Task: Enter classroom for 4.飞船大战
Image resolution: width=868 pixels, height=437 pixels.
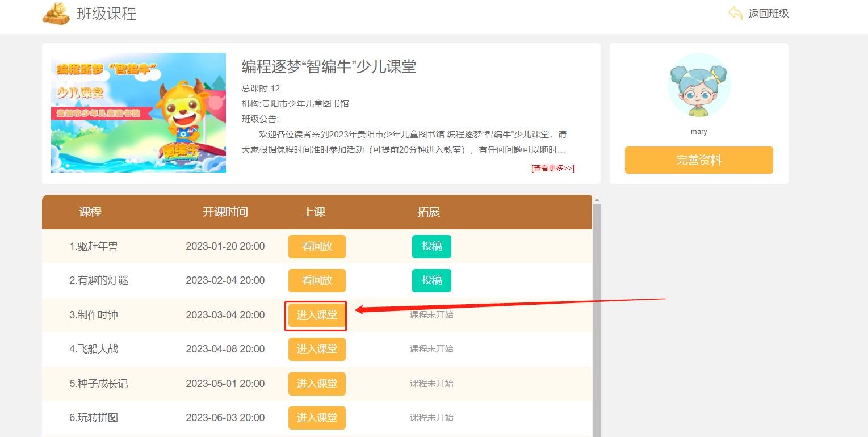Action: point(317,349)
